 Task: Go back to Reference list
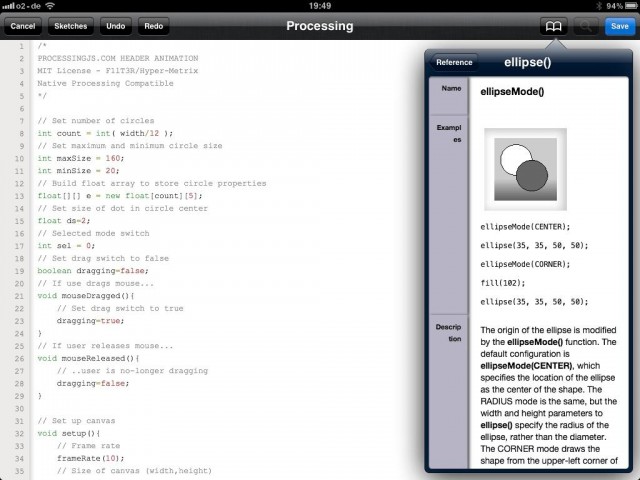[454, 62]
